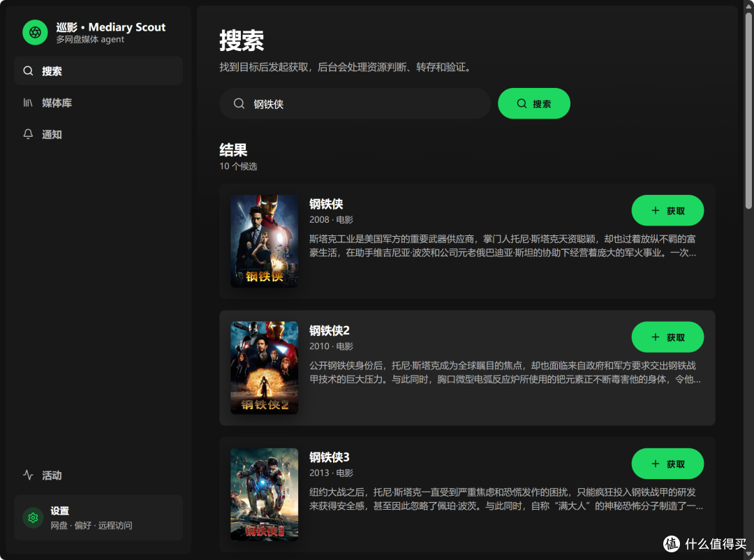The image size is (754, 560).
Task: Click the magnifier icon beside sidebar 搜索
Action: (x=29, y=71)
